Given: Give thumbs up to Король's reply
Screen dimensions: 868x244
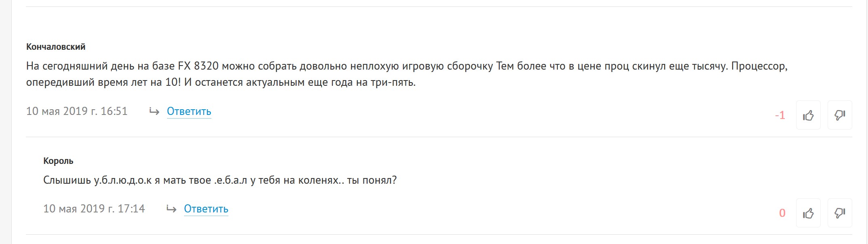Looking at the screenshot, I should [x=808, y=213].
